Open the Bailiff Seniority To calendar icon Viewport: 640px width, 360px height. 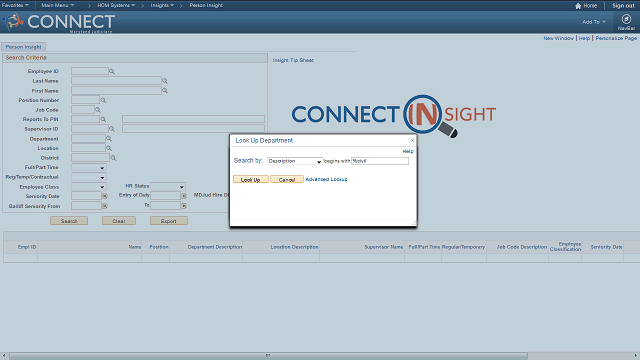click(x=184, y=206)
